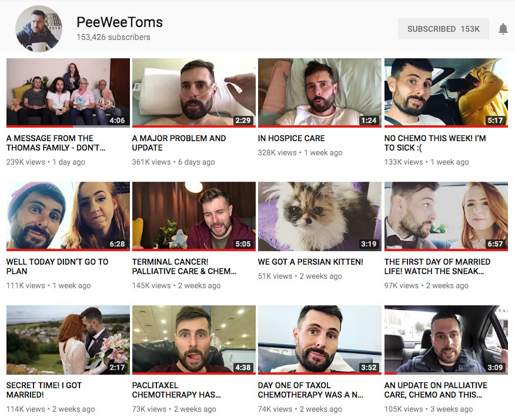Click the notification bell icon

point(503,29)
